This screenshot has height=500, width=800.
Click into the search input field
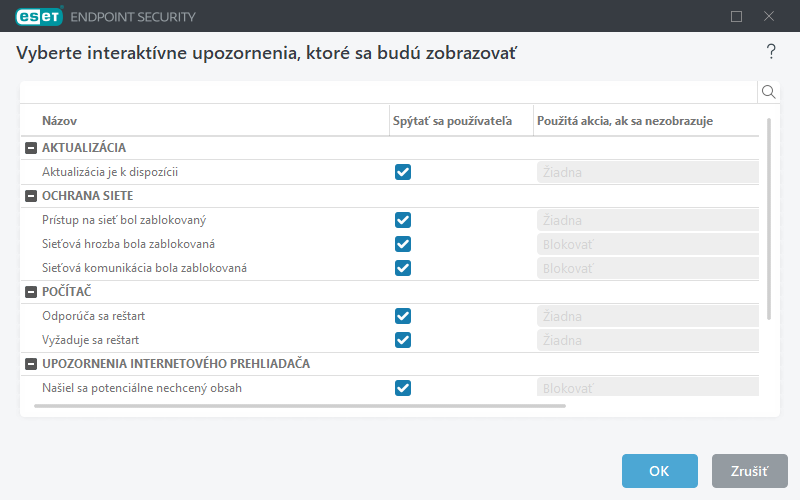389,92
